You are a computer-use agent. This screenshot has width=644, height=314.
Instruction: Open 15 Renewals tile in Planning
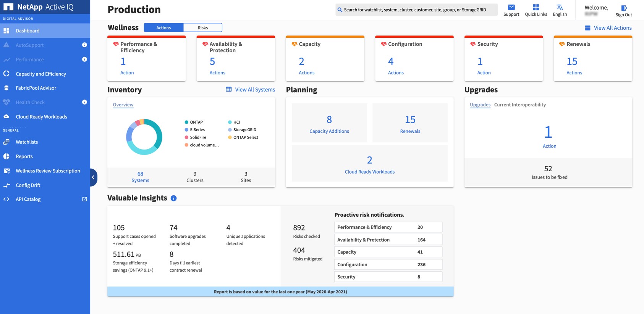coord(410,123)
